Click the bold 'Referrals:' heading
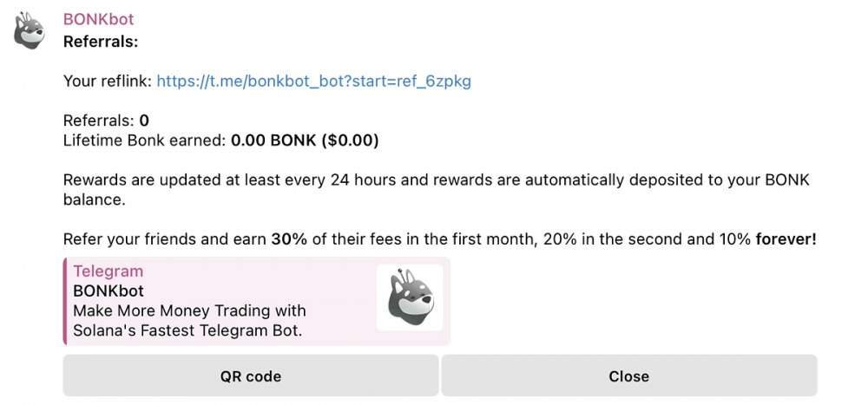 click(x=101, y=42)
